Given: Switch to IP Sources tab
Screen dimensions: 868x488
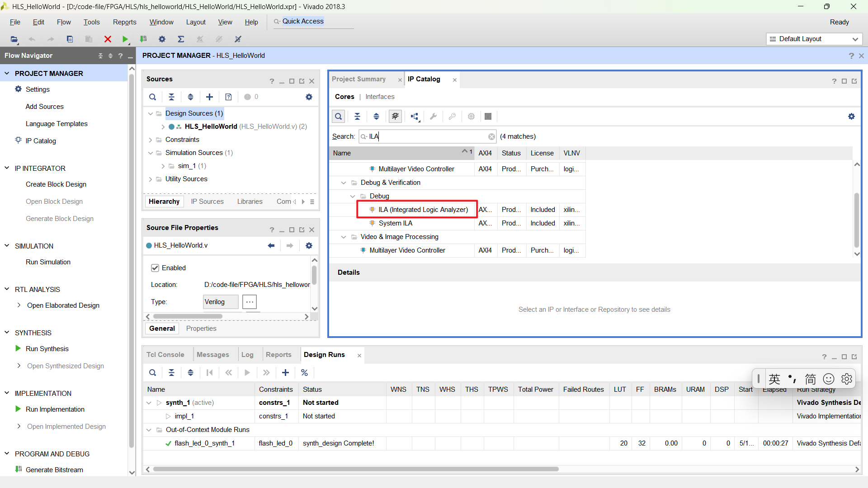Looking at the screenshot, I should 207,202.
